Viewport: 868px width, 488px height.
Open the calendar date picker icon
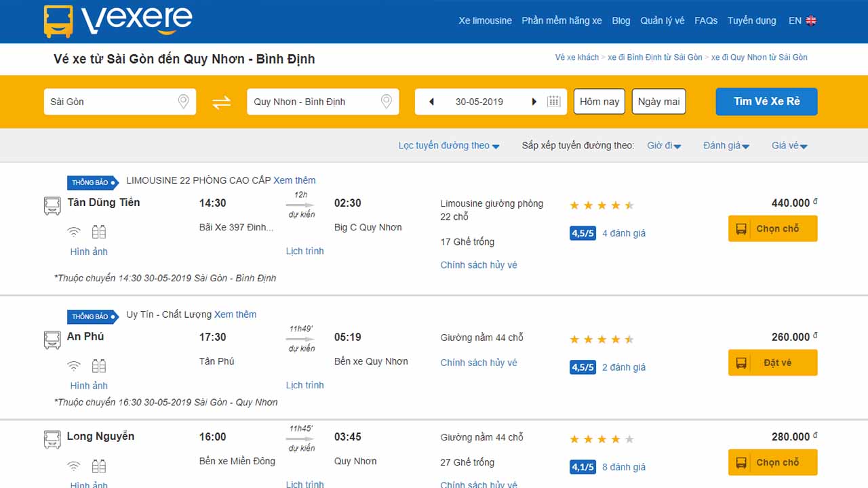(x=554, y=102)
